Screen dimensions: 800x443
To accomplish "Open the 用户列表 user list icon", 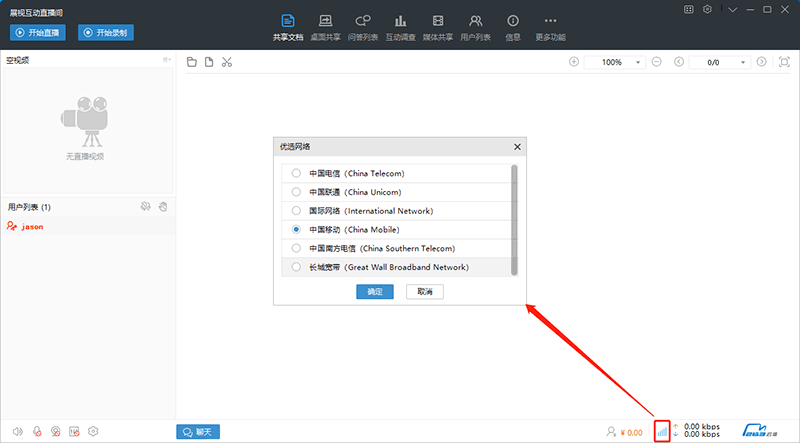I will pyautogui.click(x=476, y=26).
